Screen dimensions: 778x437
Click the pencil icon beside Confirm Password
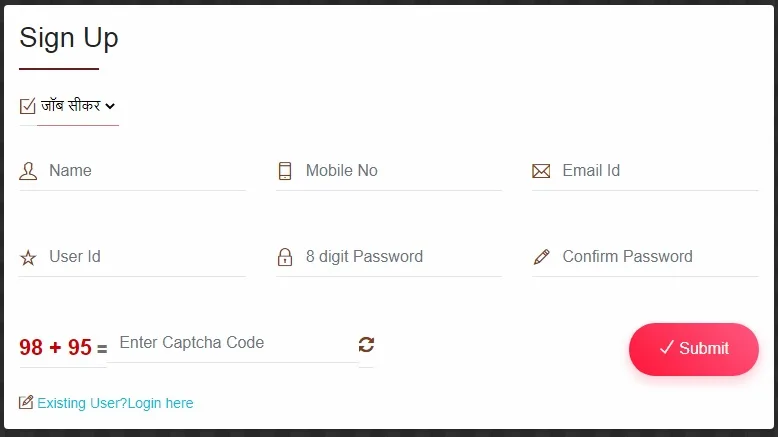pyautogui.click(x=541, y=257)
